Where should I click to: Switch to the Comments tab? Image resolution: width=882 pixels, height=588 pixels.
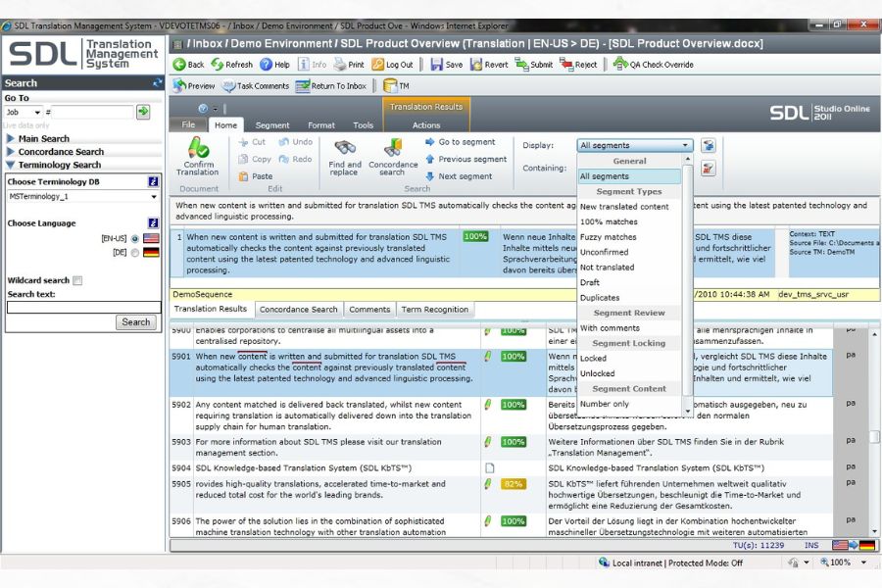[369, 310]
